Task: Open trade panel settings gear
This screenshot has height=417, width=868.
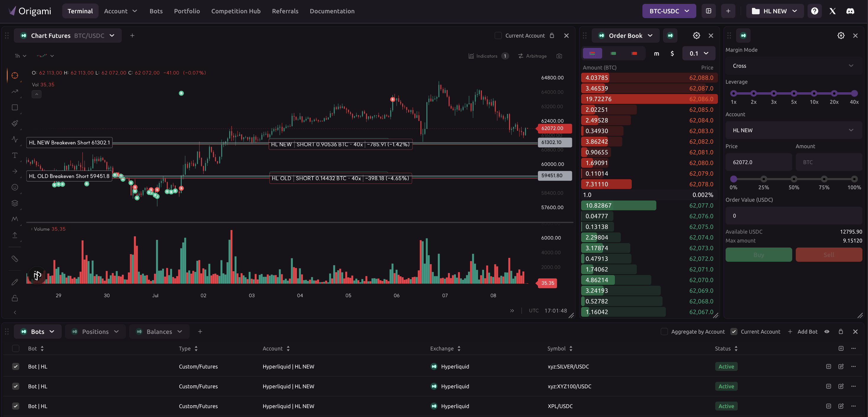Action: click(x=841, y=35)
